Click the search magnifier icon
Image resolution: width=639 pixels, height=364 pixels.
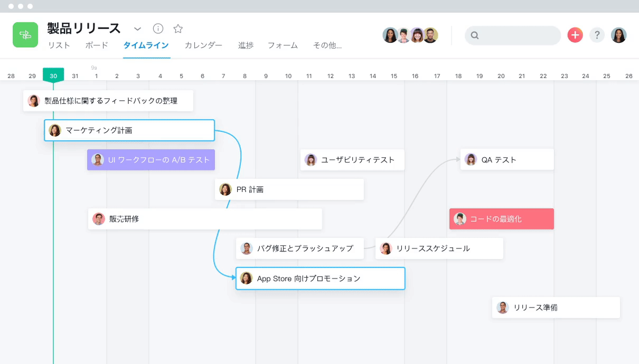tap(474, 35)
